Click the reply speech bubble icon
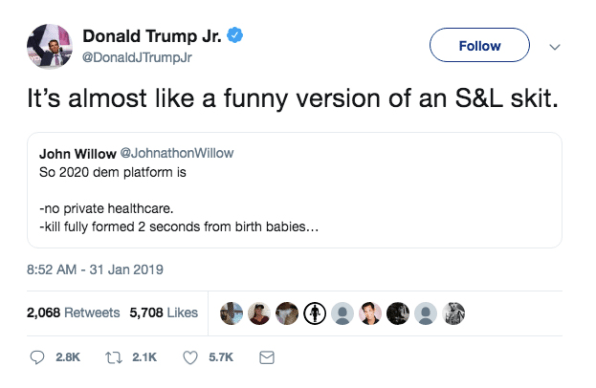 [37, 357]
